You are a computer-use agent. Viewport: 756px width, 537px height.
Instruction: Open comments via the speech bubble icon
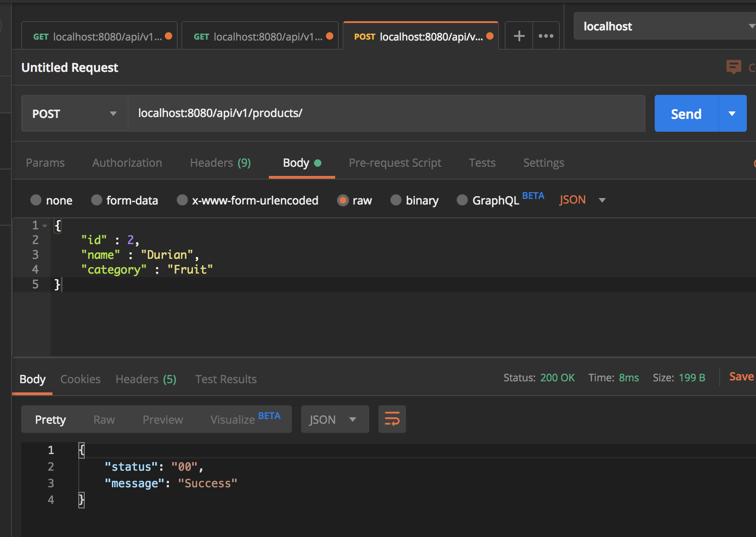tap(734, 67)
